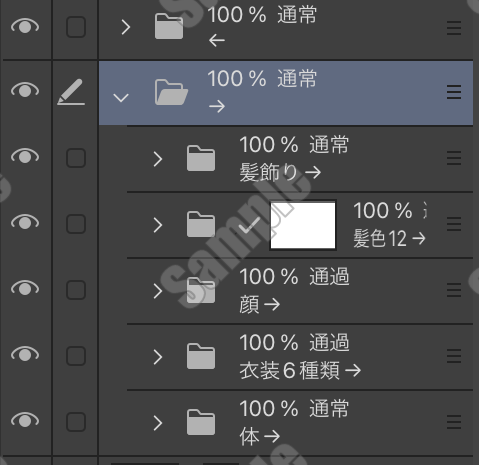Click the drag handle of 体 layer
This screenshot has width=479, height=465.
[454, 422]
